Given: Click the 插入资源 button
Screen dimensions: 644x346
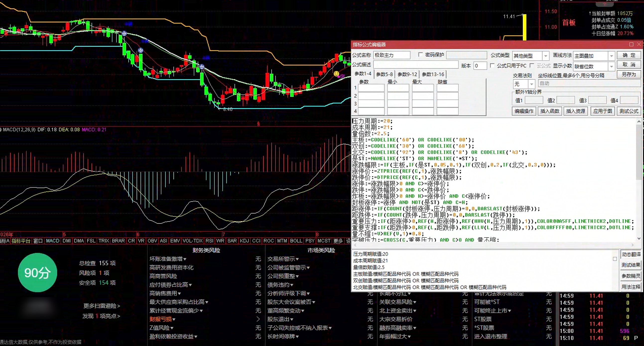Looking at the screenshot, I should click(x=576, y=111).
